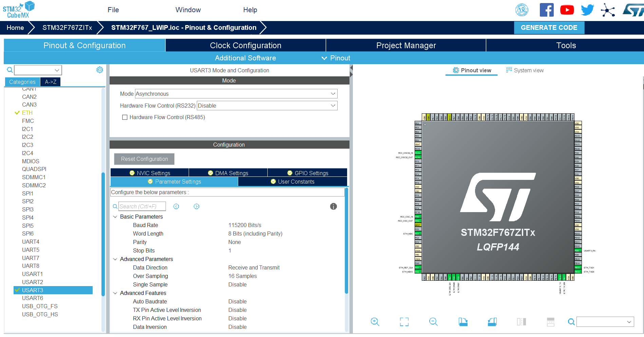The height and width of the screenshot is (337, 644).
Task: Open the NVIC Settings tab
Action: coord(150,173)
